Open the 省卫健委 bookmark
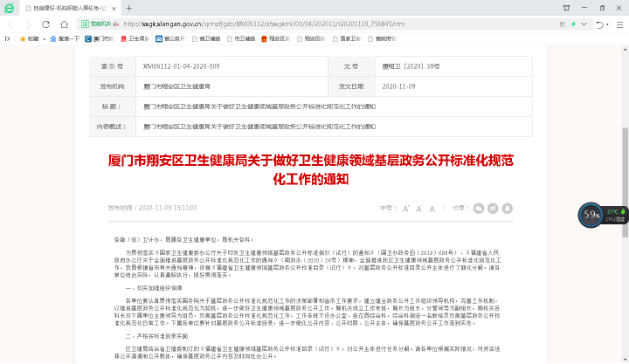629x364 pixels. pos(206,39)
